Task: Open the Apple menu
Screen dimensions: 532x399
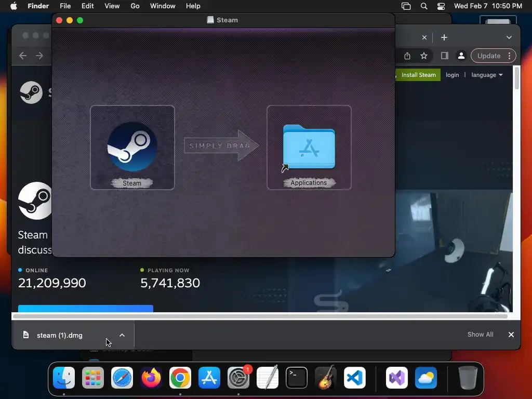Action: click(14, 6)
